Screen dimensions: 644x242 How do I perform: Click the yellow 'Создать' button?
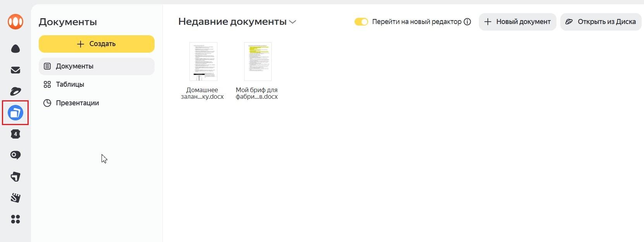point(96,44)
